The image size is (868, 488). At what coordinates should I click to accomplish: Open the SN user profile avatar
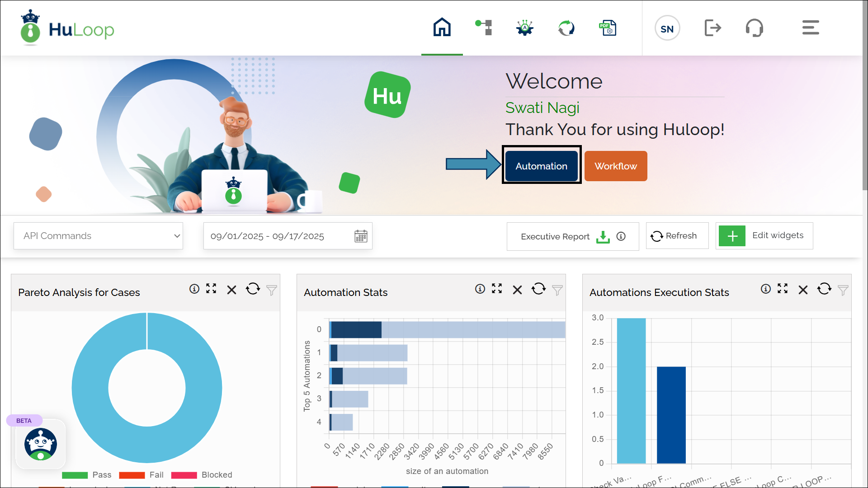667,28
